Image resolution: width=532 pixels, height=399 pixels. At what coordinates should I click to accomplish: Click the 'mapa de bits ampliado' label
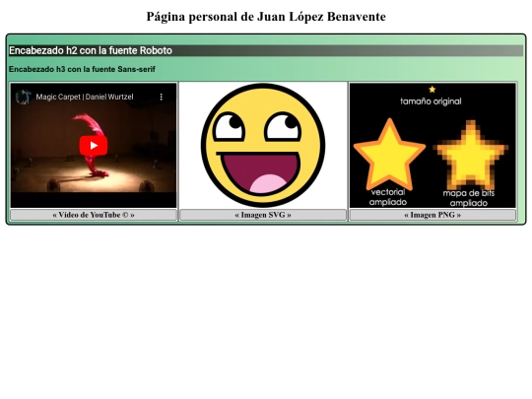[x=469, y=198]
